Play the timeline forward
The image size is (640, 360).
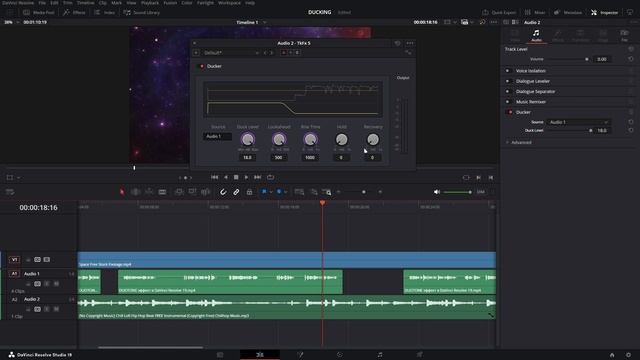tap(246, 178)
